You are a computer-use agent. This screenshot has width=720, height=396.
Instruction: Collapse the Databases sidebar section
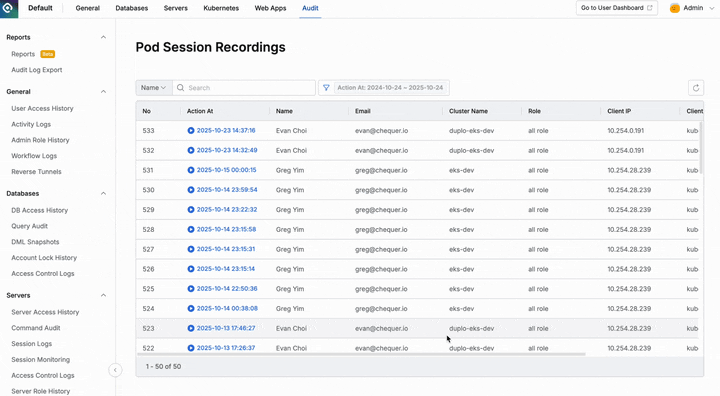tap(103, 193)
